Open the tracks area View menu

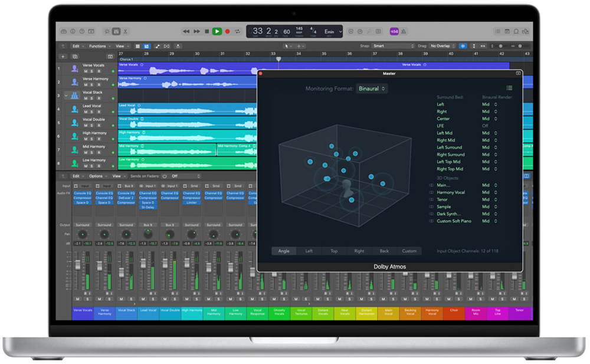(122, 46)
